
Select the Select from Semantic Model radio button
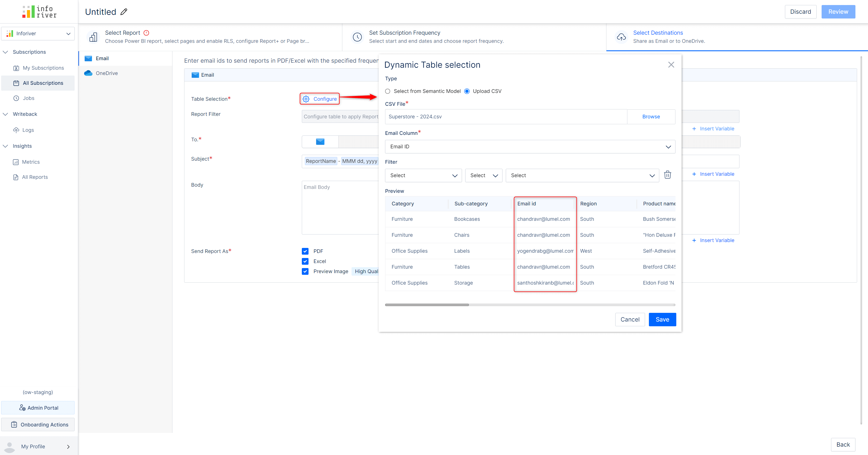coord(388,91)
